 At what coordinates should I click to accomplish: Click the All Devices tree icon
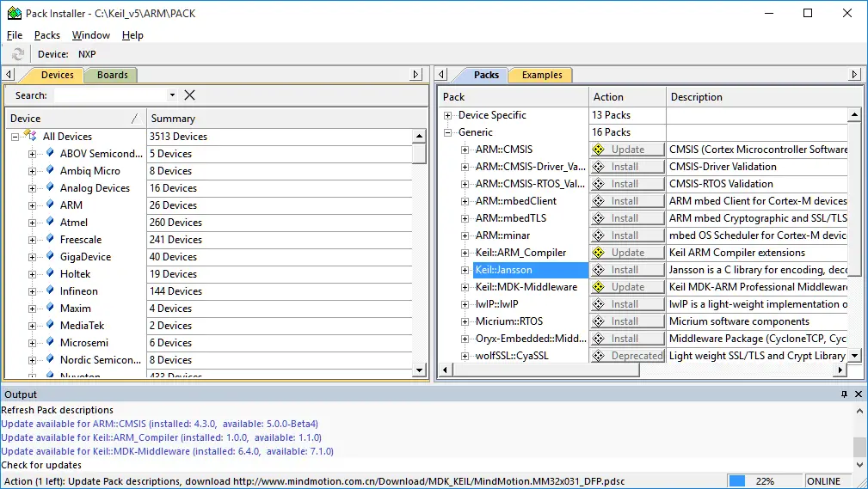pos(31,136)
